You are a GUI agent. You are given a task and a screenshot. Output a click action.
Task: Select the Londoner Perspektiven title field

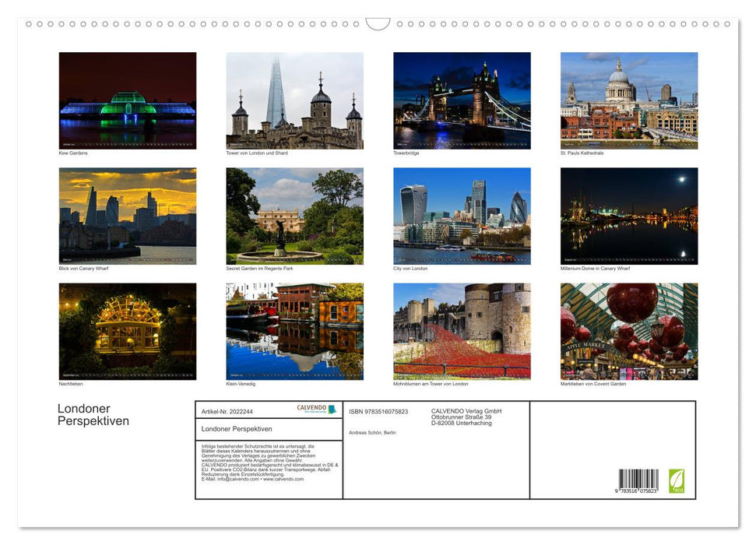point(236,428)
